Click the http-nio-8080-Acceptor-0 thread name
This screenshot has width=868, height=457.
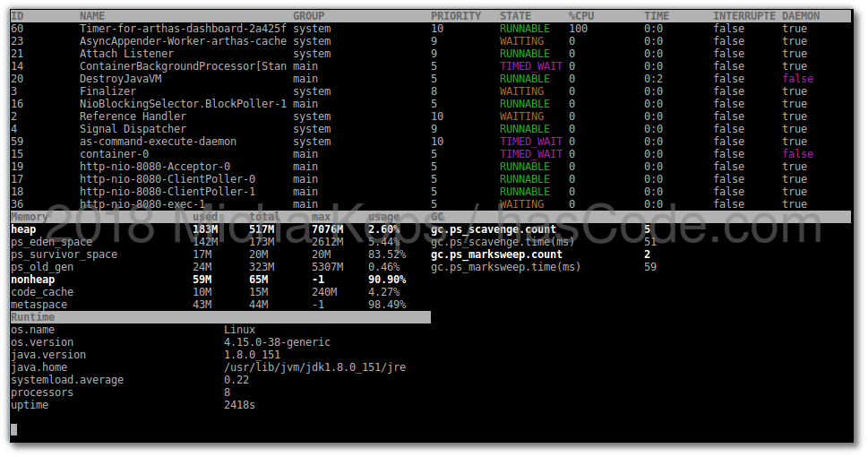coord(155,167)
